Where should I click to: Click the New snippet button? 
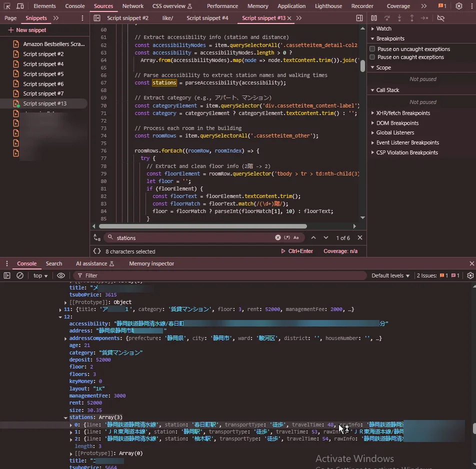point(27,30)
